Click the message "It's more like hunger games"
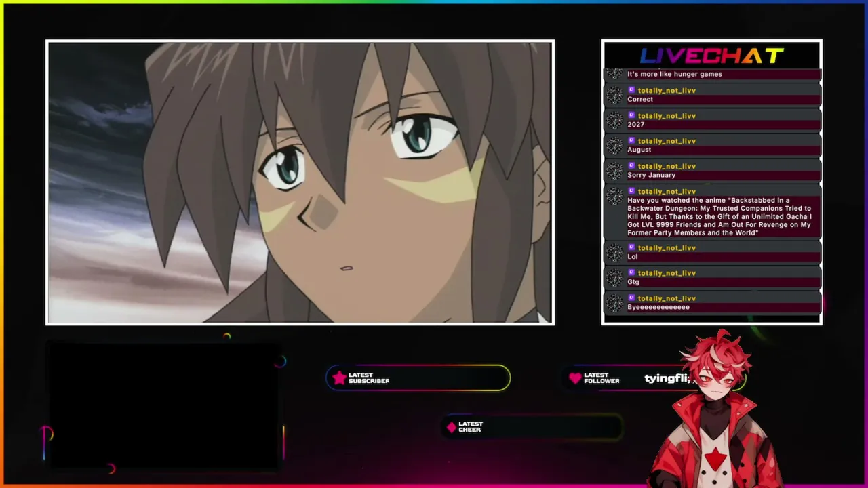The width and height of the screenshot is (868, 488). pyautogui.click(x=675, y=74)
